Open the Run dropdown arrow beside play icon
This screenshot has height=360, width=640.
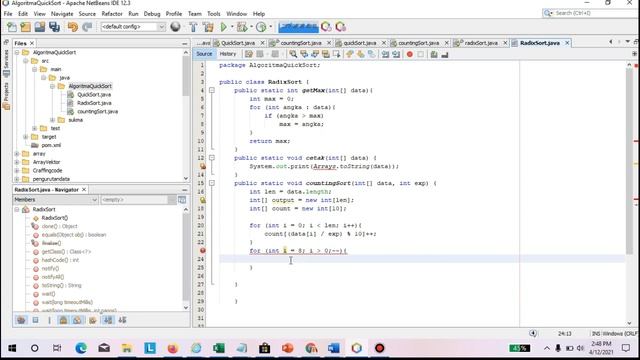click(x=232, y=27)
